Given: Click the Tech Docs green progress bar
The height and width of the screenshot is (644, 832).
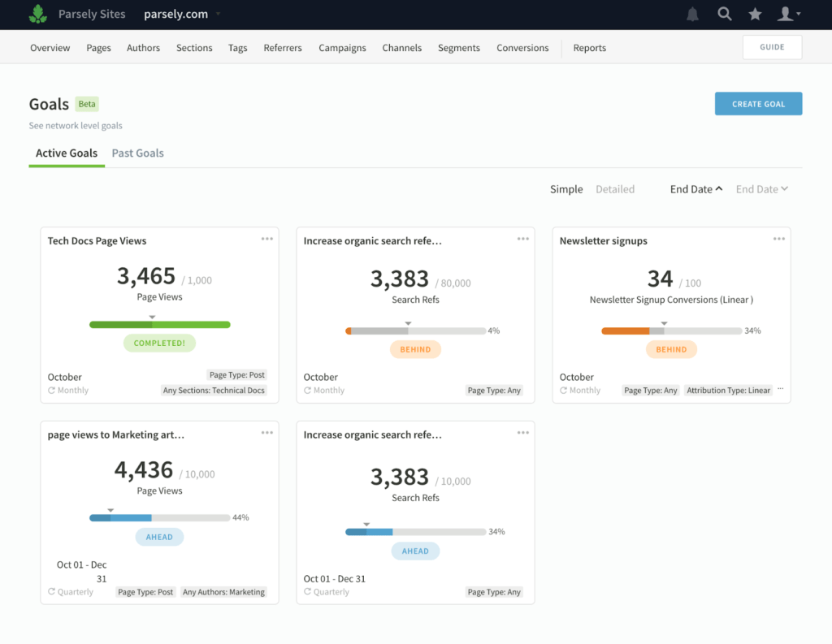Looking at the screenshot, I should [160, 325].
